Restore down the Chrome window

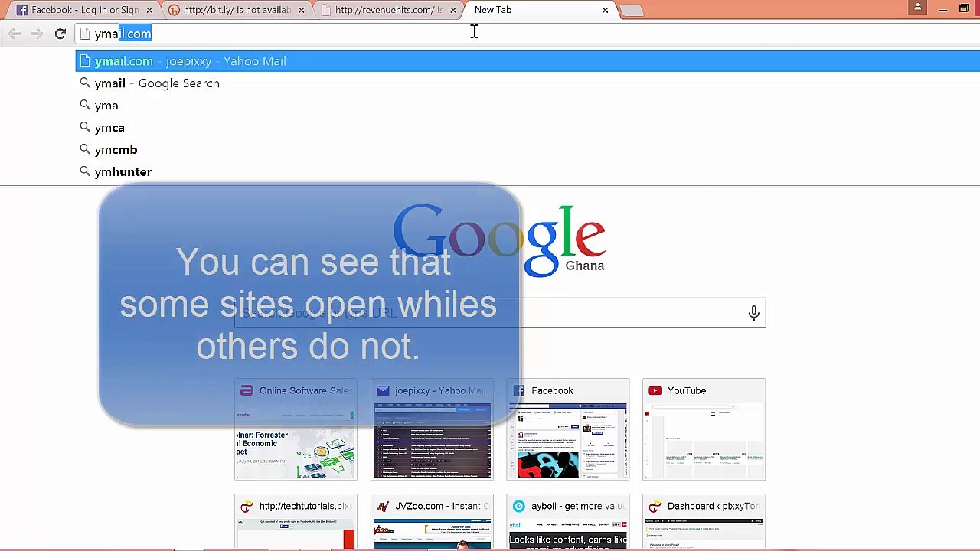(x=964, y=9)
